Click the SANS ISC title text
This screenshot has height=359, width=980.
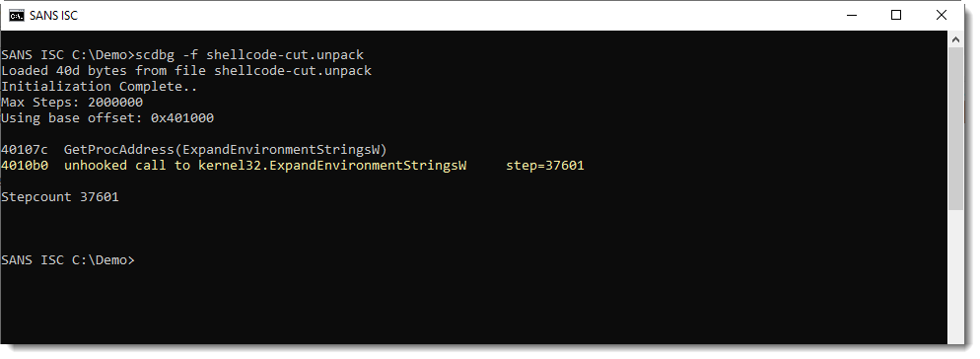pyautogui.click(x=54, y=16)
